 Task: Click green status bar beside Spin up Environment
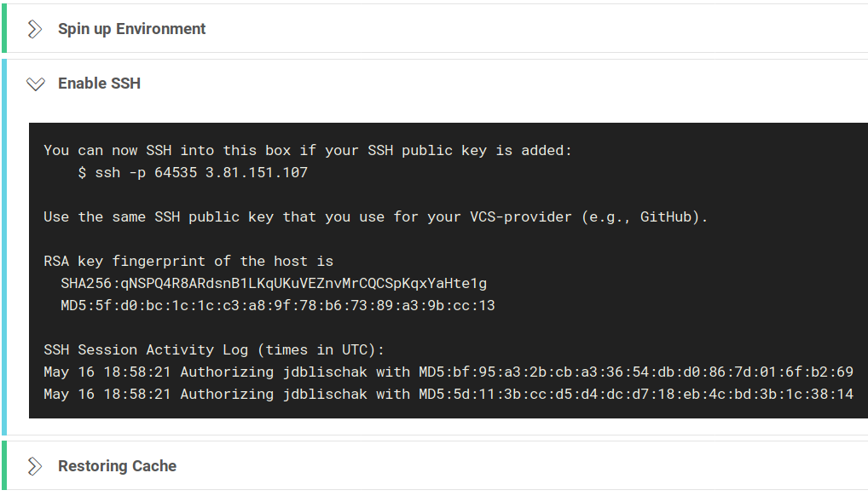[x=4, y=28]
